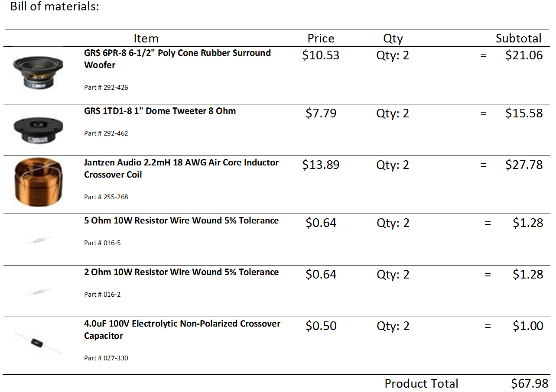Click the $13.89 inductor price
556x392 pixels.
point(321,165)
